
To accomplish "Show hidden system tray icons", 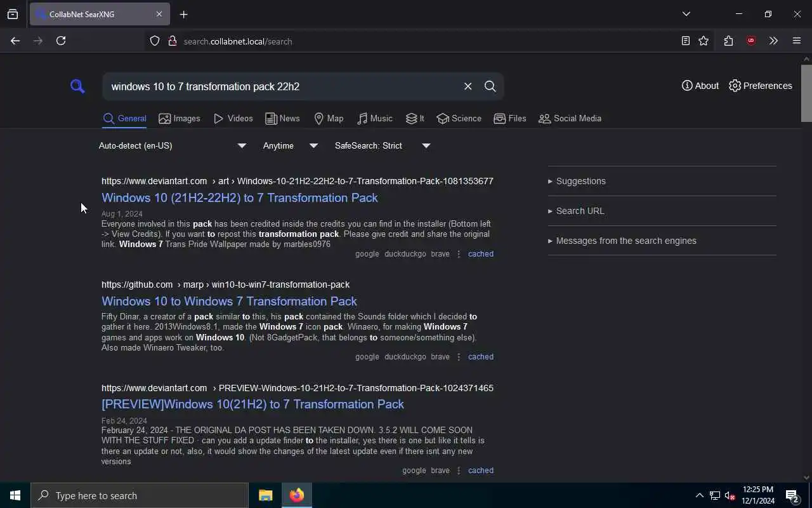I will [x=699, y=496].
